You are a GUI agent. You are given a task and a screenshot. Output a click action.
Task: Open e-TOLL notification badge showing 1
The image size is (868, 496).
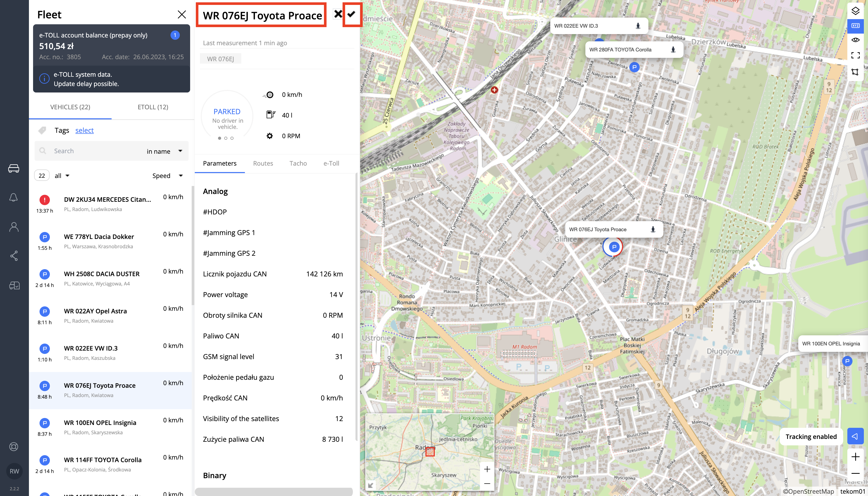coord(175,35)
